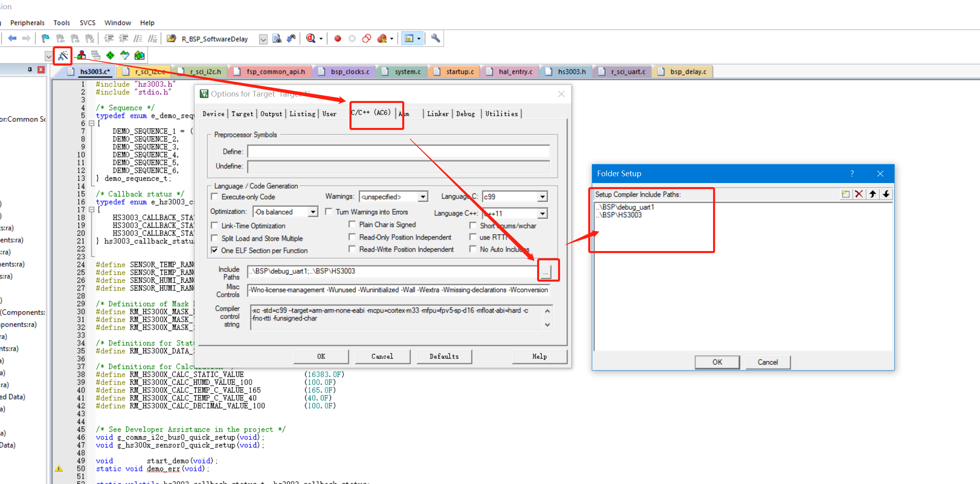This screenshot has height=484, width=980.
Task: Switch to the Debug tab
Action: [x=465, y=114]
